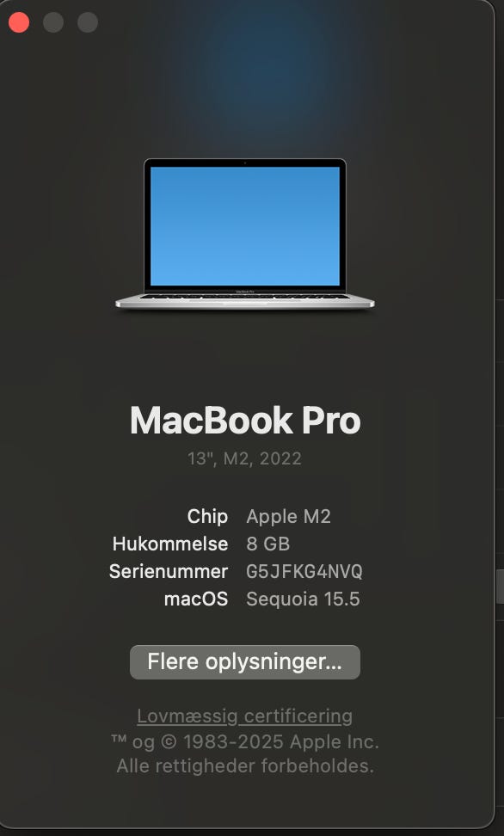Viewport: 504px width, 836px height.
Task: Open the Lovmæssig certificering link
Action: pos(245,716)
